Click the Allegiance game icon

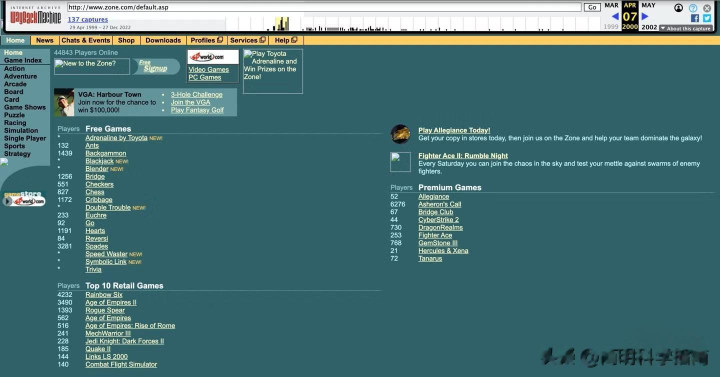click(x=400, y=134)
